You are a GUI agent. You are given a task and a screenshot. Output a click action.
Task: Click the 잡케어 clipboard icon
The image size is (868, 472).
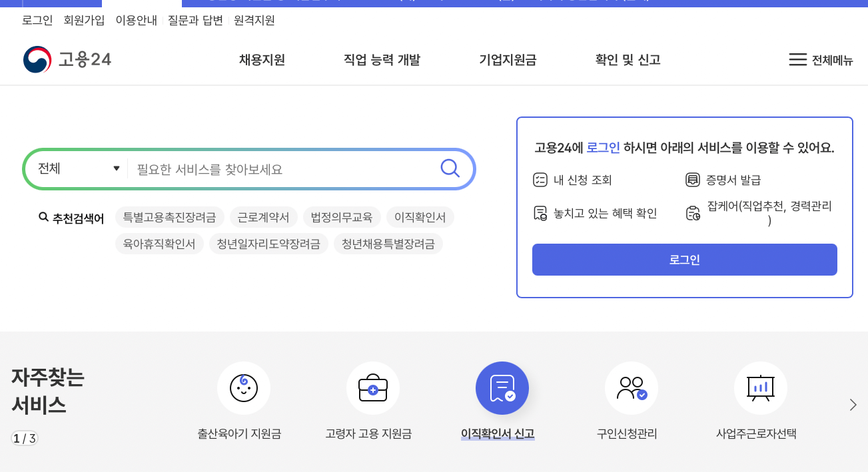(x=693, y=212)
